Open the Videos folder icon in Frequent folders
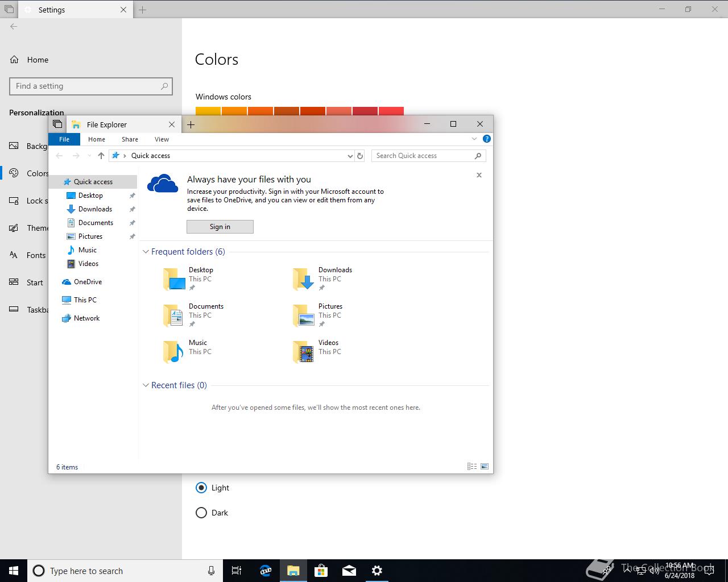Screen dimensions: 728x582 tap(304, 352)
